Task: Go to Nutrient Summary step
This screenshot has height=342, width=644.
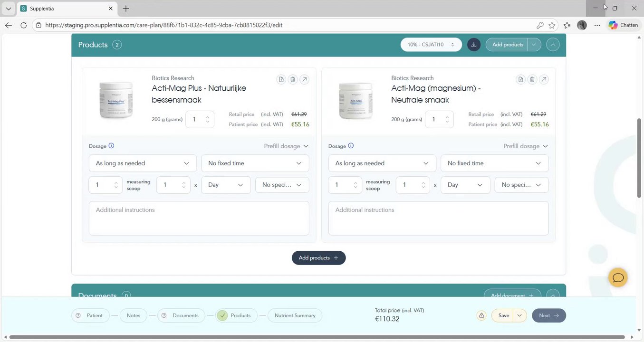Action: pos(295,315)
